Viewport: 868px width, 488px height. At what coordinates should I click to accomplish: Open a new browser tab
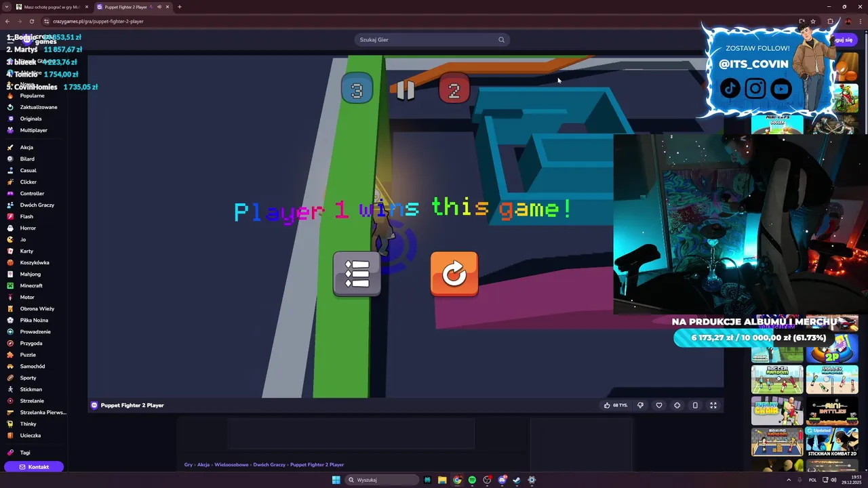(180, 7)
